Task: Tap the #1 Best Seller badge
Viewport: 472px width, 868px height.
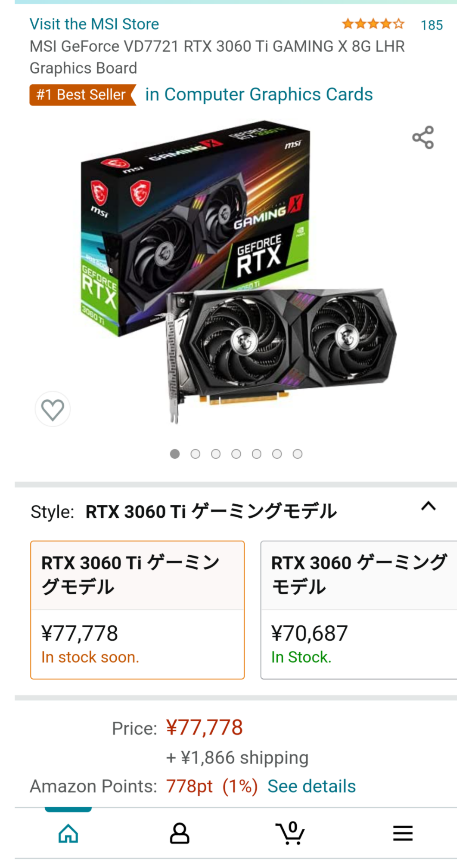Action: [x=83, y=95]
